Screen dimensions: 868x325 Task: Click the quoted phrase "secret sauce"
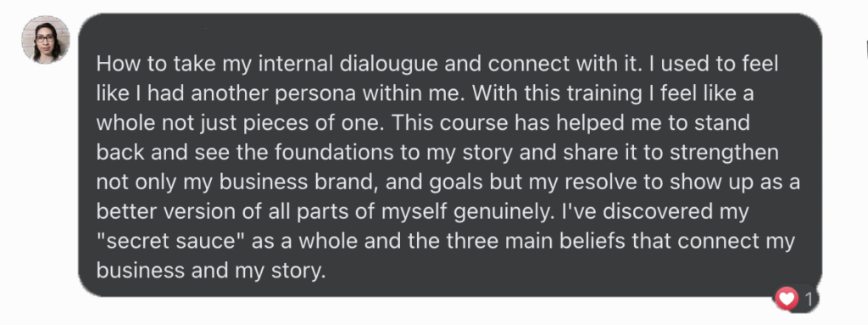tap(168, 242)
